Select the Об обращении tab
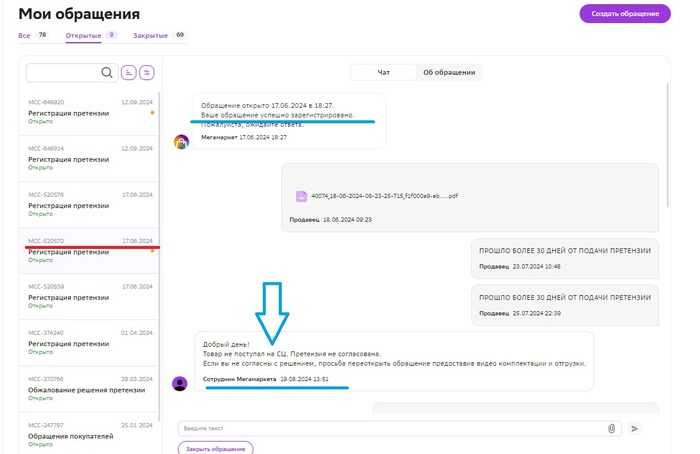 [449, 72]
